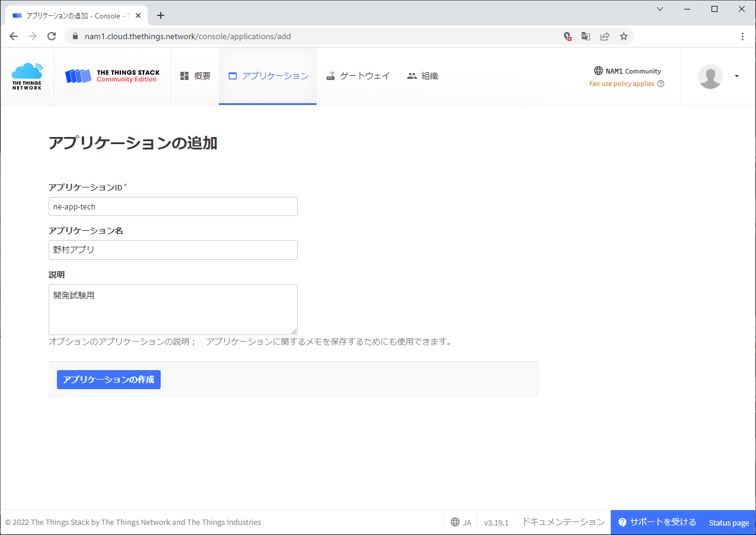Click the Fair use policy help icon
The width and height of the screenshot is (756, 535).
click(661, 84)
